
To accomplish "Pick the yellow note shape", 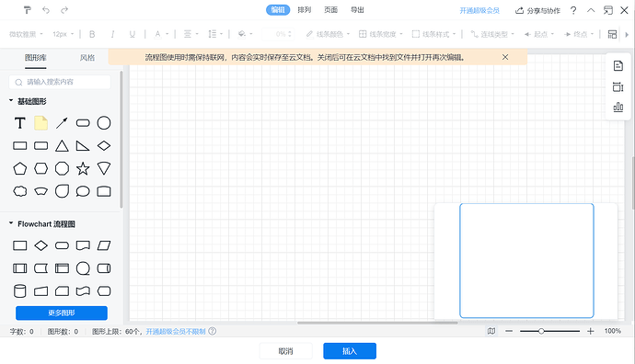I will pyautogui.click(x=40, y=123).
